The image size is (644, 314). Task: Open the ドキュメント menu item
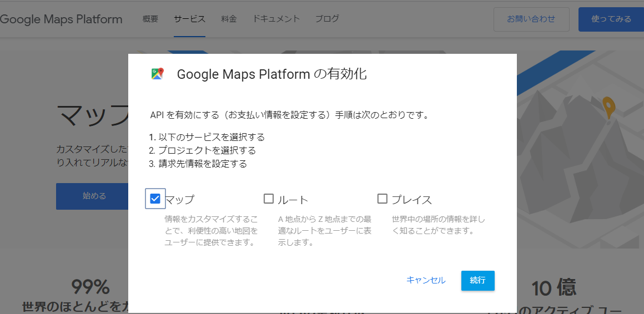pos(276,18)
